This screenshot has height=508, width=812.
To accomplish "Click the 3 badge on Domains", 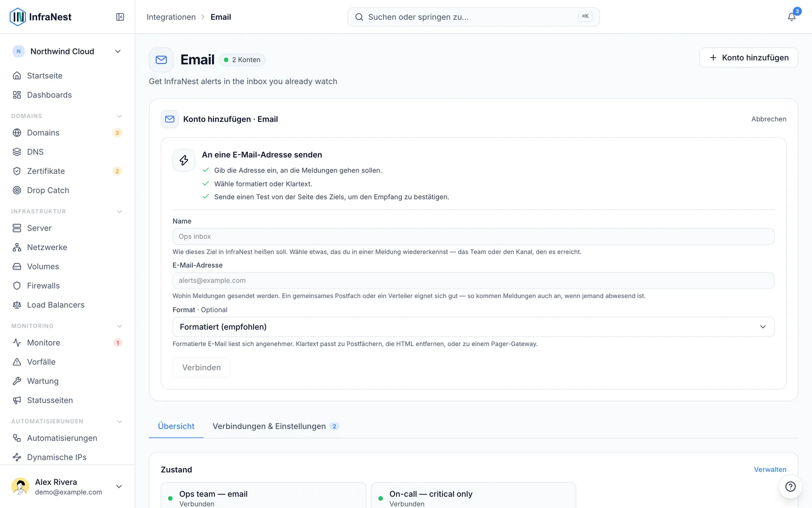I will point(117,133).
